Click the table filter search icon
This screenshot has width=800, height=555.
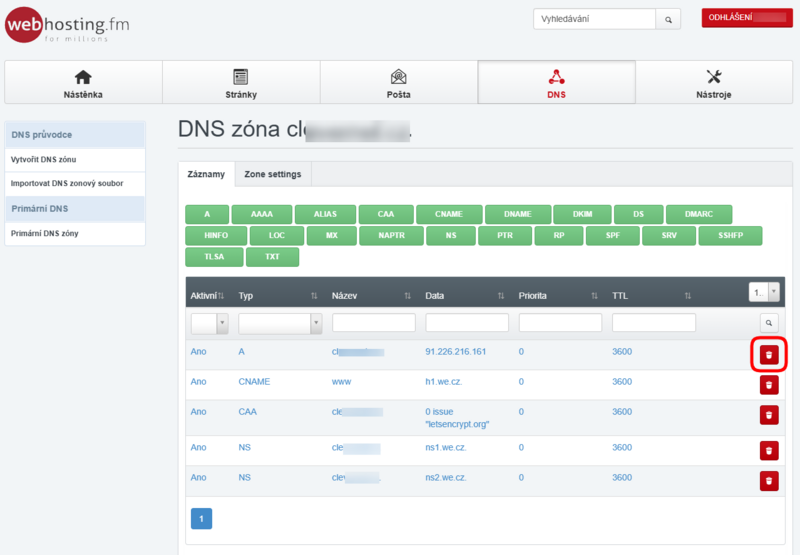click(768, 323)
